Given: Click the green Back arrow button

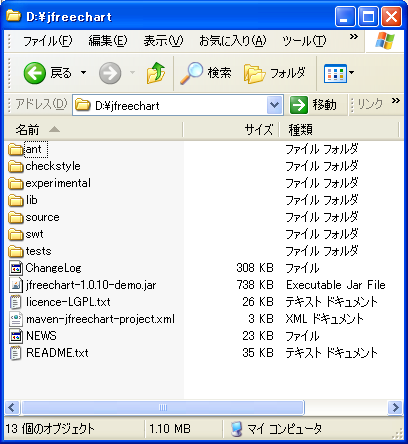Looking at the screenshot, I should coord(35,73).
